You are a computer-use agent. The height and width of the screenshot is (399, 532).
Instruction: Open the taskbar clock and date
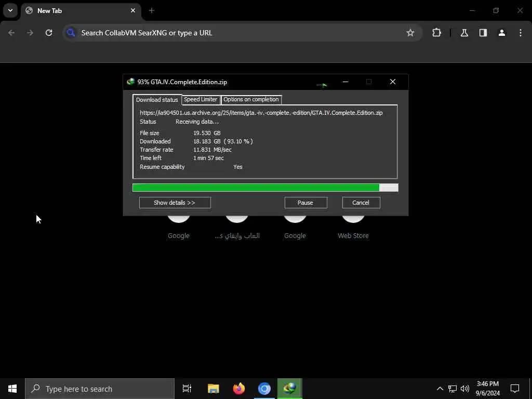pos(488,389)
